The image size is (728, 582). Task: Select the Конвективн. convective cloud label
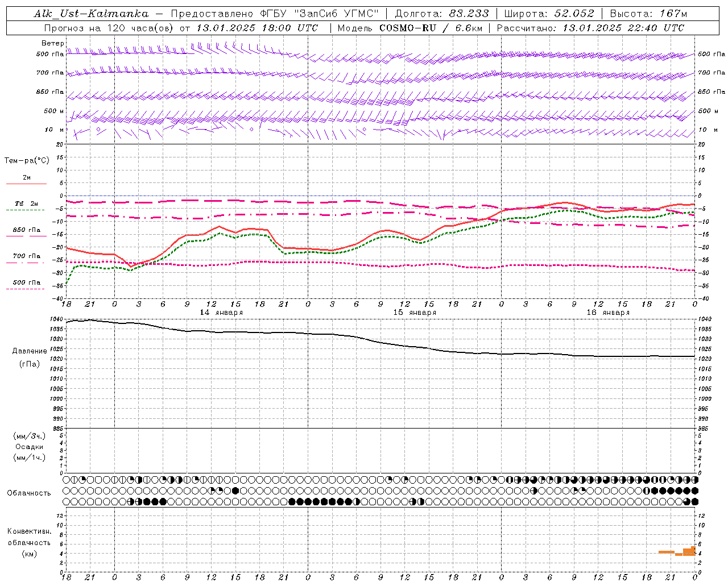pos(29,531)
